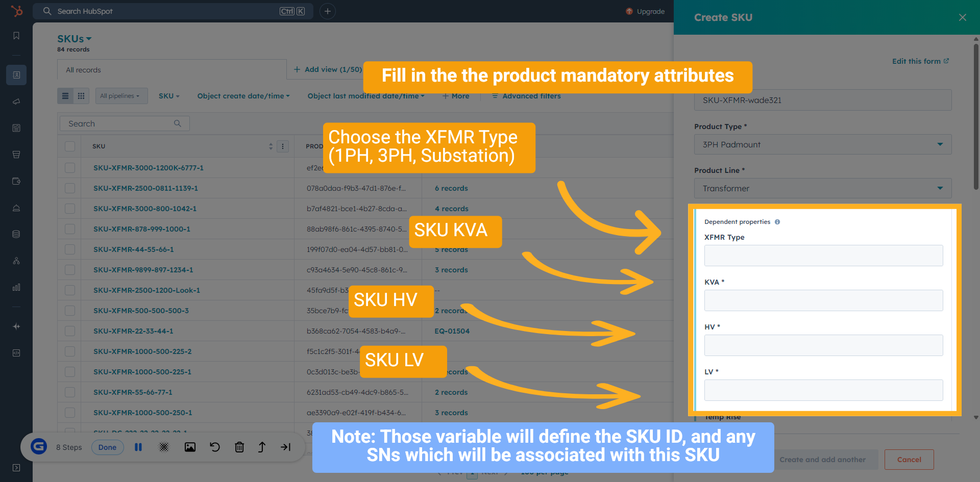Open the Development code sidebar icon
Viewport: 980px width, 482px height.
pos(16,353)
